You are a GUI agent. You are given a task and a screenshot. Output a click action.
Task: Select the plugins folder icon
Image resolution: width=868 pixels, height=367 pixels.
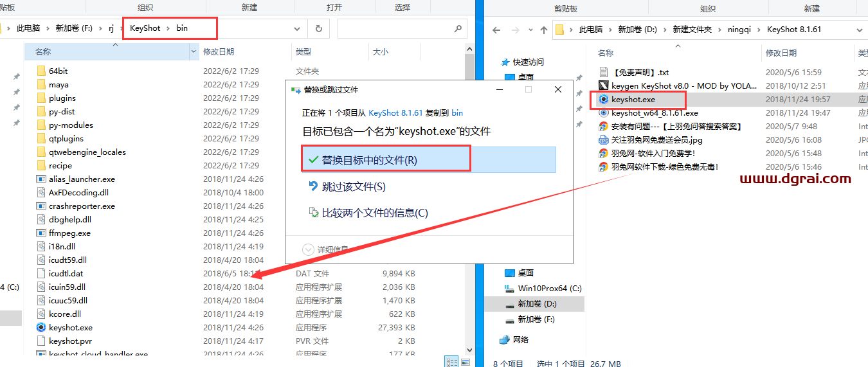(x=41, y=98)
